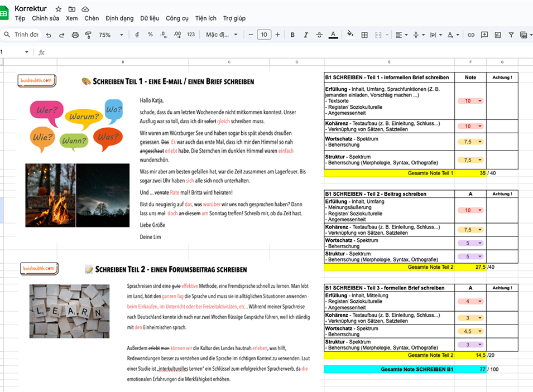
Task: Select column E header
Action: pos(389,62)
